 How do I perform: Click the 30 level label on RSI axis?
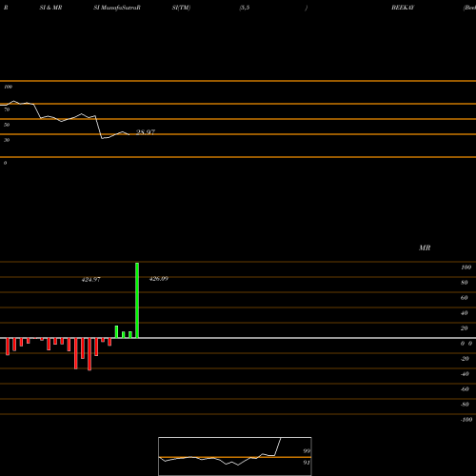pyautogui.click(x=7, y=140)
